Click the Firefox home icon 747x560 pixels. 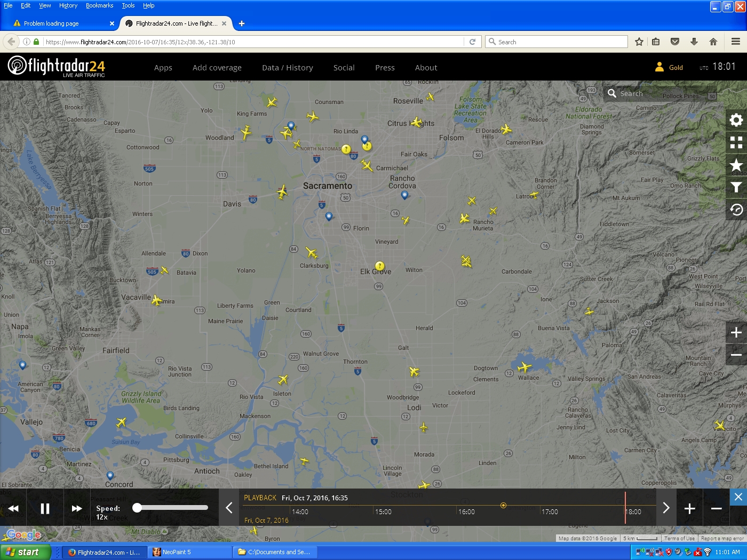713,42
